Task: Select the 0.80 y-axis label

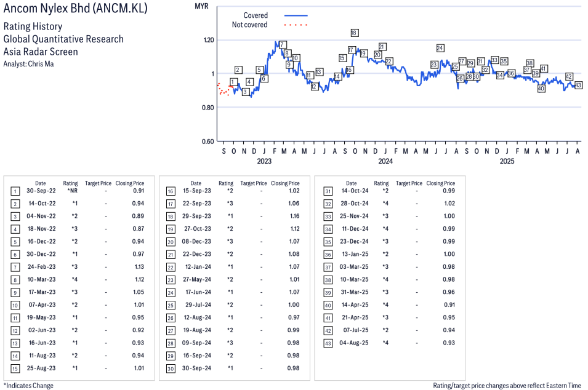Action: (208, 108)
